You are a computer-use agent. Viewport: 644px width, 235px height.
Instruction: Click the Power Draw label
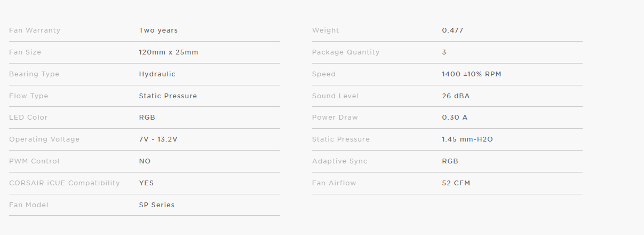(x=335, y=117)
